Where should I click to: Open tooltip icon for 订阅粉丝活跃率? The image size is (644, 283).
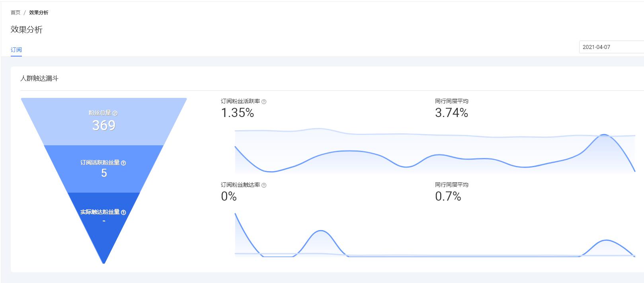pos(264,102)
